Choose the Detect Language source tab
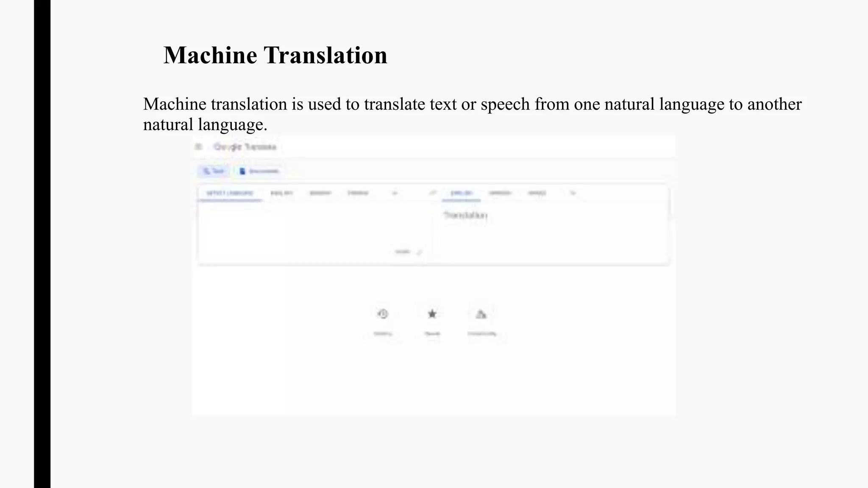 (230, 193)
